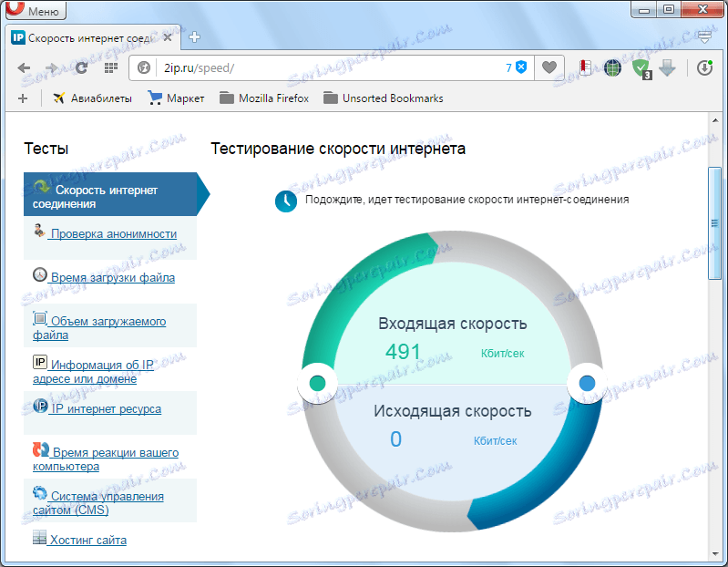Open Speed Dial grid icon
The width and height of the screenshot is (728, 567).
click(110, 67)
